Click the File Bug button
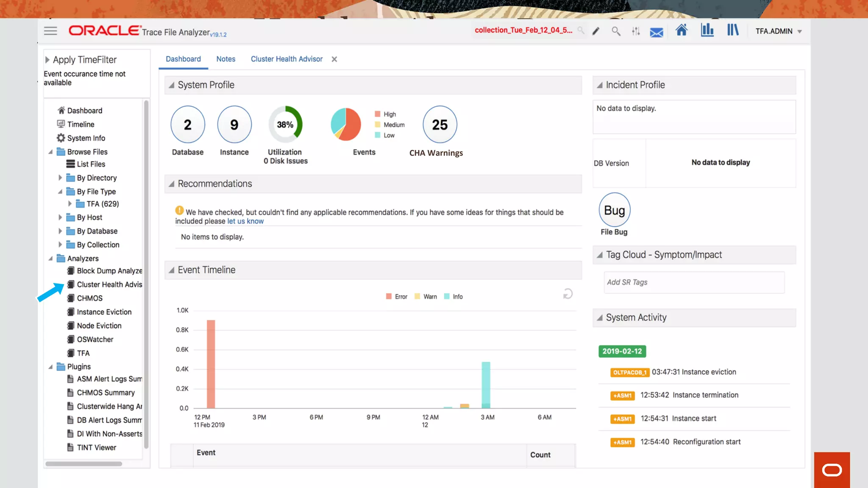The image size is (868, 488). pyautogui.click(x=615, y=210)
